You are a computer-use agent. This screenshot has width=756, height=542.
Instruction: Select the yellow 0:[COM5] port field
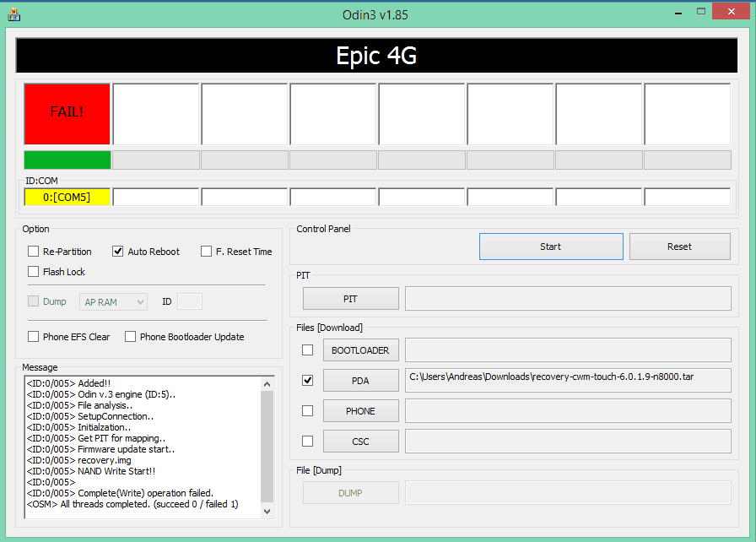[67, 197]
